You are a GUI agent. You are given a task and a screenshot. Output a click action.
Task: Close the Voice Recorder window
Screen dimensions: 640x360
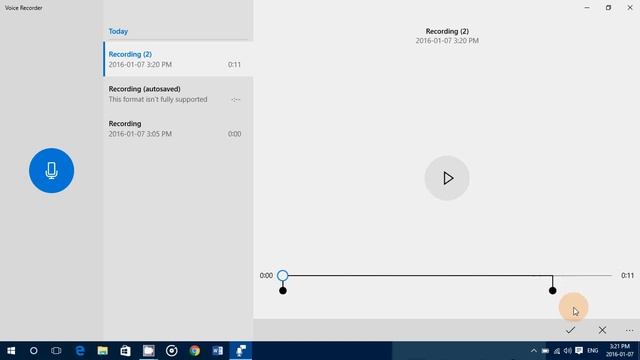click(630, 7)
